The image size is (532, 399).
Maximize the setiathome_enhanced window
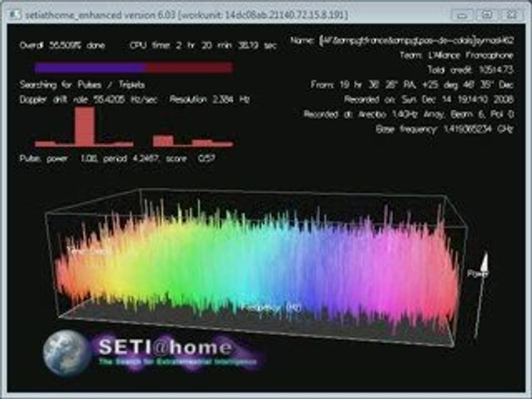click(x=487, y=15)
